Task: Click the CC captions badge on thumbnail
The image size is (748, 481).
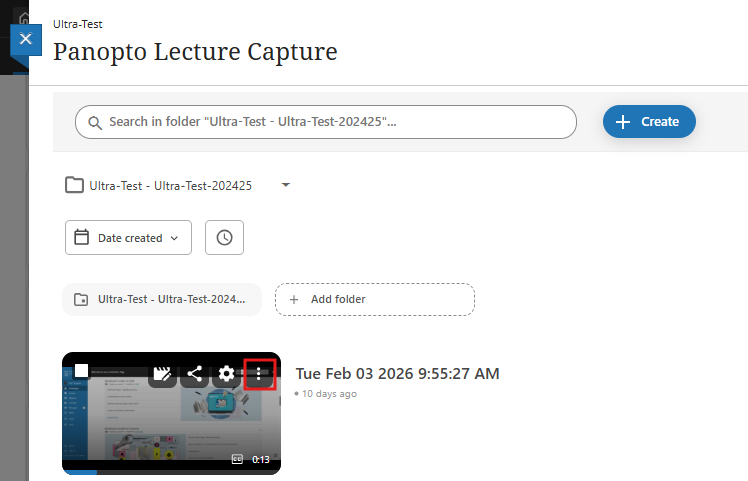Action: pos(238,459)
